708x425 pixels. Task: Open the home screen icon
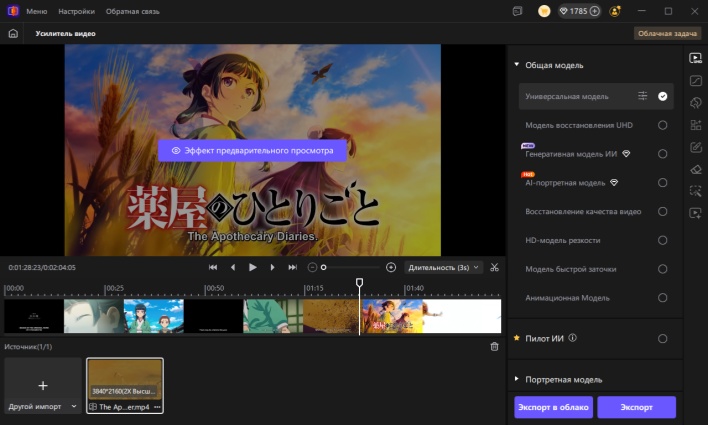[13, 33]
